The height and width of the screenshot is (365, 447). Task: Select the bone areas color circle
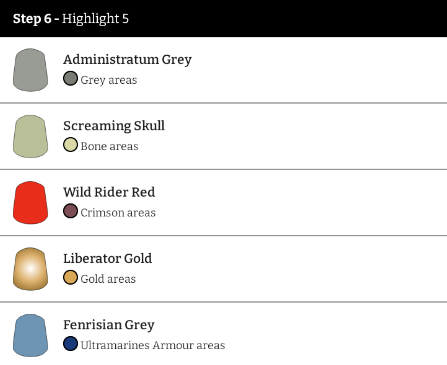tap(70, 145)
